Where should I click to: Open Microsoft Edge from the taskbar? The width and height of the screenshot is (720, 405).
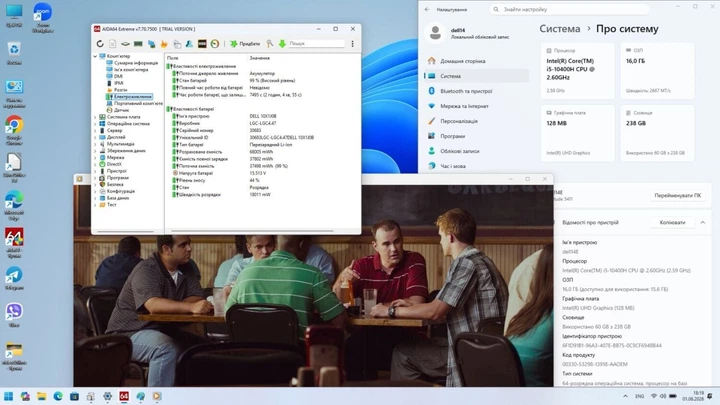pyautogui.click(x=58, y=396)
